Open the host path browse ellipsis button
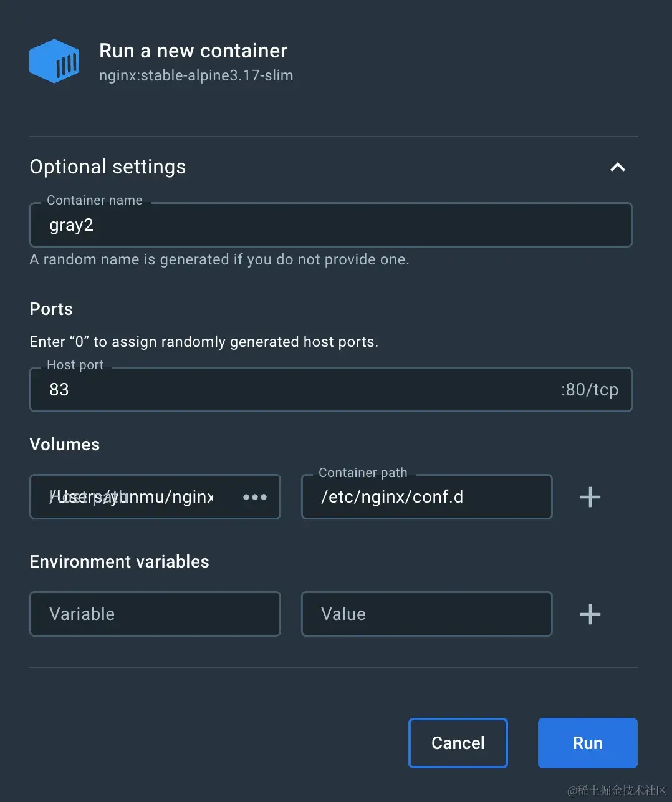This screenshot has height=802, width=672. pos(255,497)
